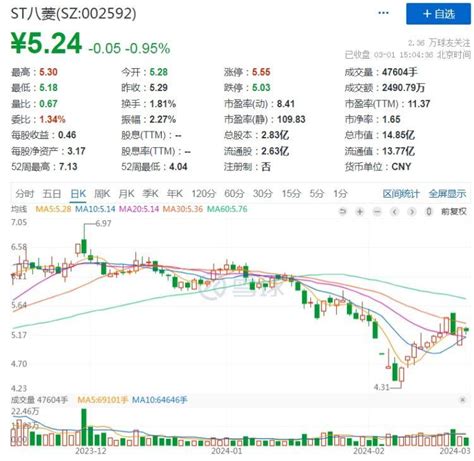Click the 跌停 value 5.03
The height and width of the screenshot is (461, 474).
pos(261,88)
